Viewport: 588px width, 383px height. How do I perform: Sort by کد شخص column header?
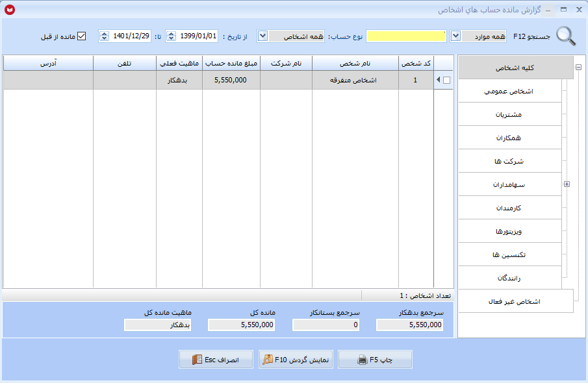416,64
